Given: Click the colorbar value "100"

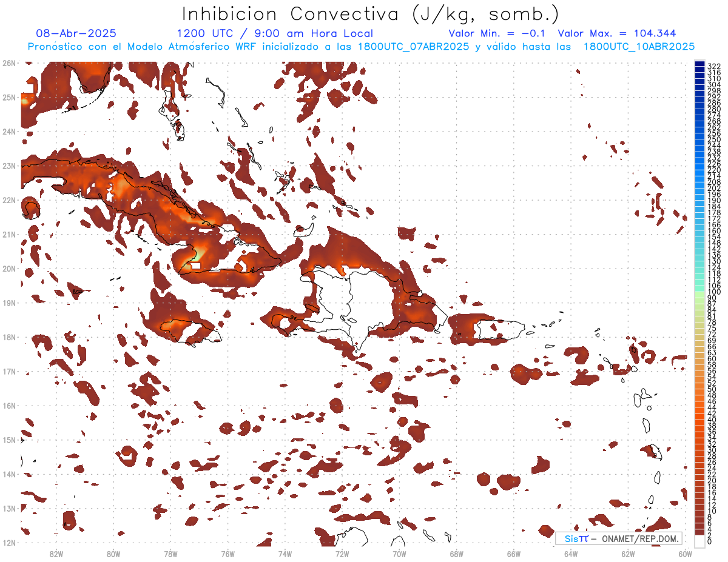Looking at the screenshot, I should click(x=713, y=292).
